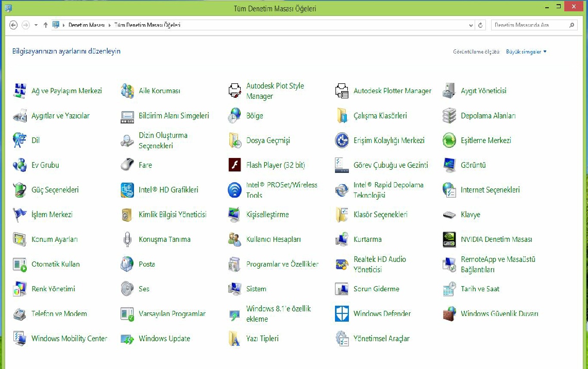Viewport: 588px width, 369px height.
Task: Open the İnternet Seçenekleri link
Action: coord(490,190)
